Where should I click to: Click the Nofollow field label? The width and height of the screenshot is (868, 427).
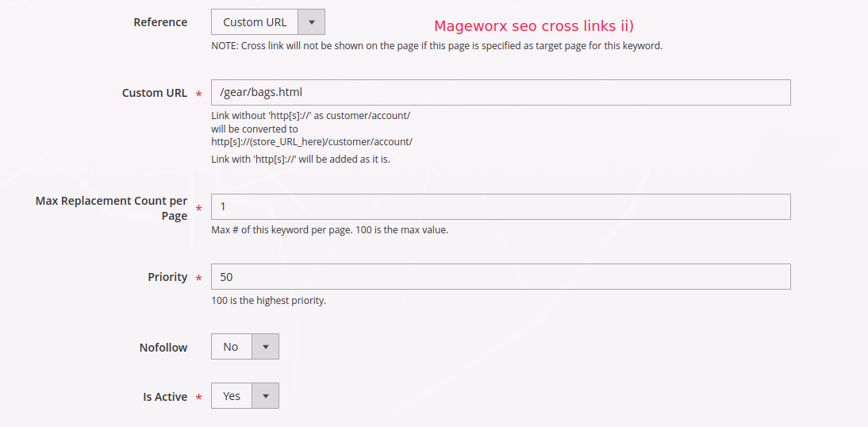pyautogui.click(x=163, y=348)
